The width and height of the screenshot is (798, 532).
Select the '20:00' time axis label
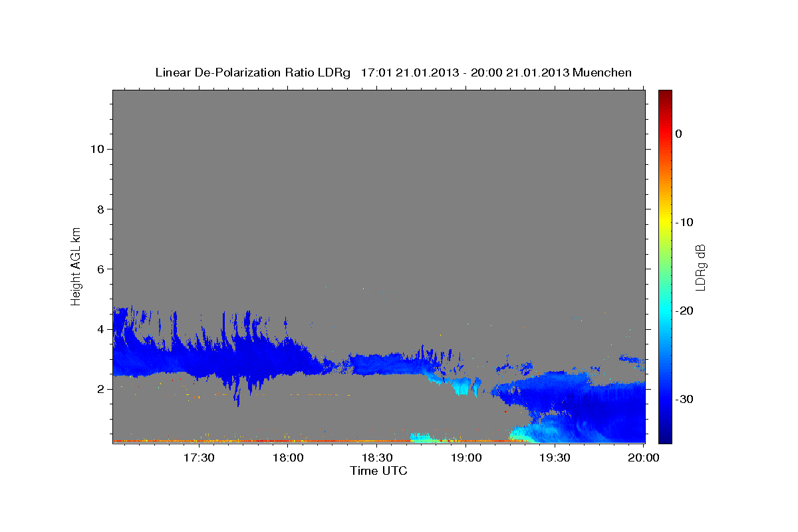[x=644, y=458]
